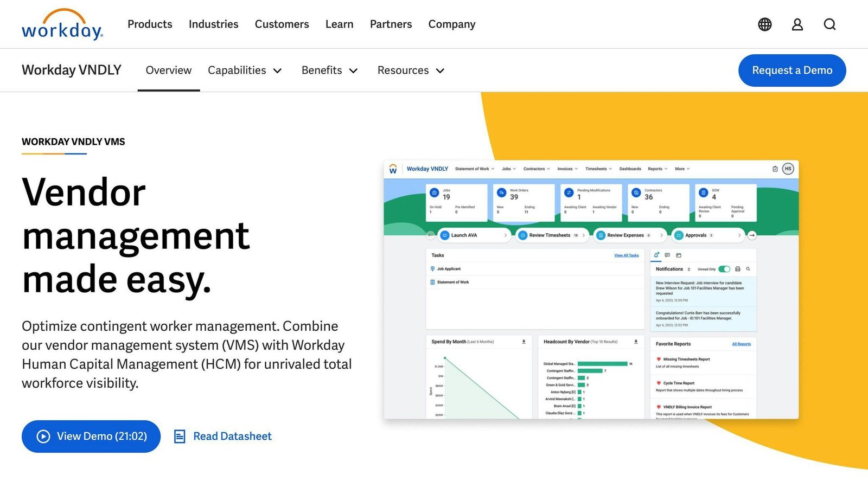Click the HS avatar in dashboard screenshot

tap(788, 169)
